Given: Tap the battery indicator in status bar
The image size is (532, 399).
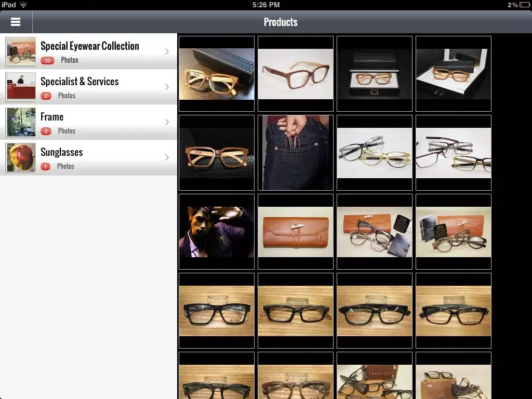Looking at the screenshot, I should pyautogui.click(x=524, y=5).
